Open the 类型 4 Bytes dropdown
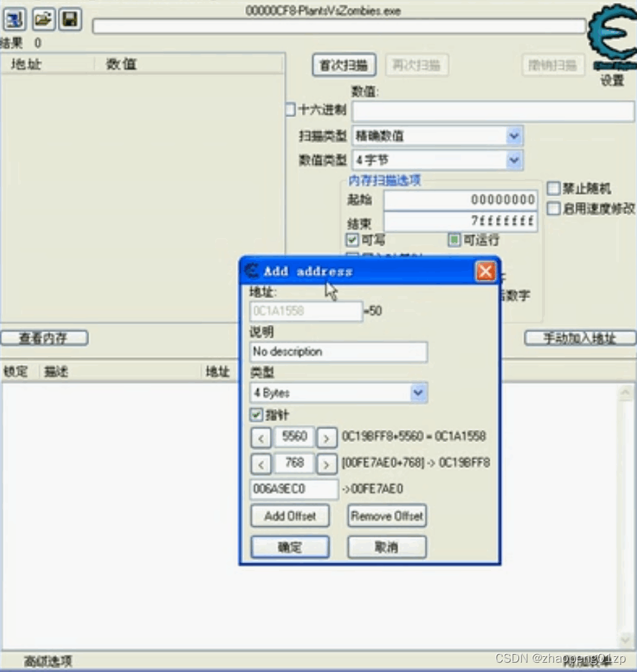This screenshot has height=672, width=637. point(338,392)
